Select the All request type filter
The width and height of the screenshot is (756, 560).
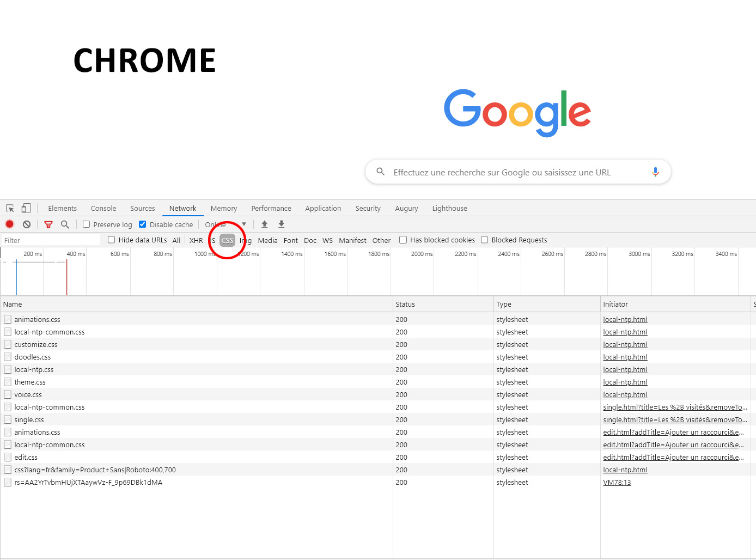176,240
